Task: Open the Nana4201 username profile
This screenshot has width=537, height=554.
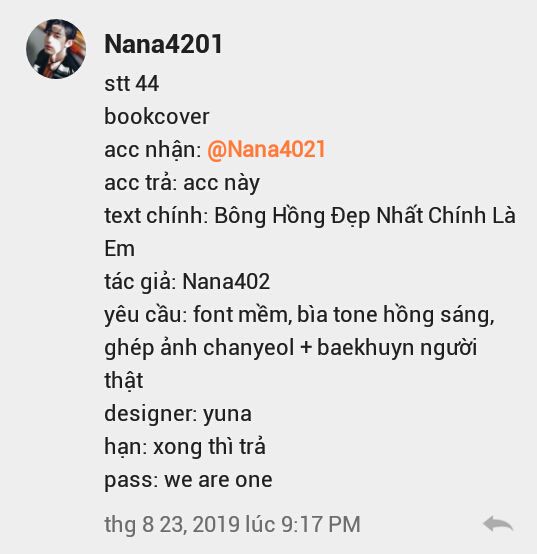Action: tap(163, 44)
